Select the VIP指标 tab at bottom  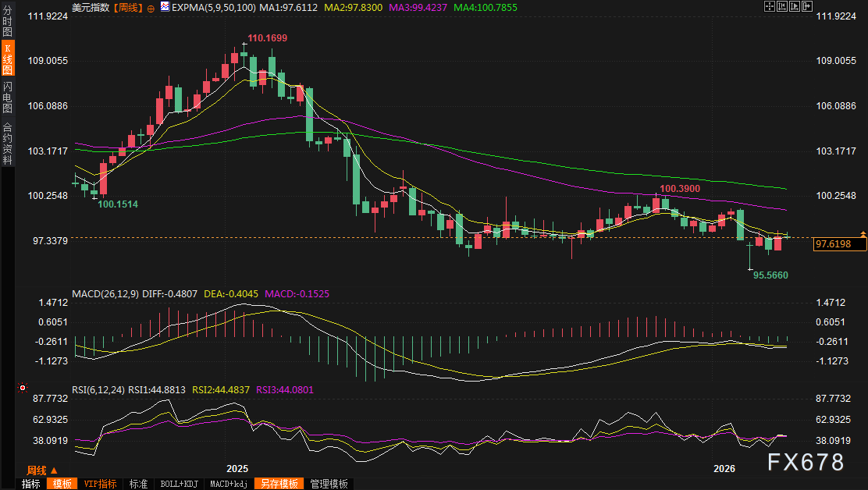pyautogui.click(x=100, y=484)
